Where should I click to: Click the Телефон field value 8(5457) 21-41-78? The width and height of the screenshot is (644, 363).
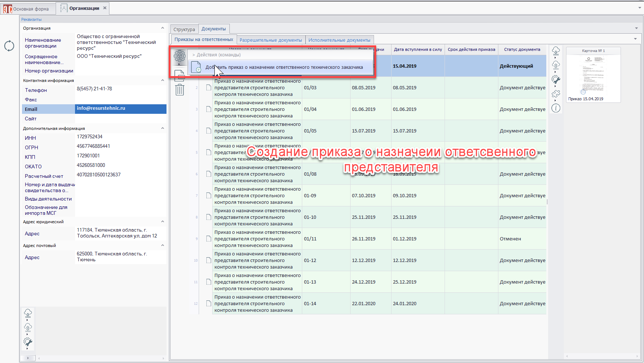(x=120, y=90)
